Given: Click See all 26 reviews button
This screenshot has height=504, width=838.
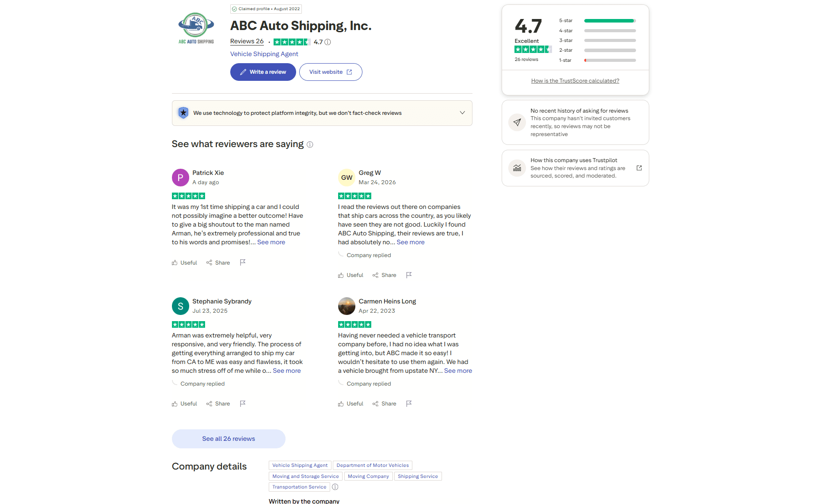Looking at the screenshot, I should click(x=229, y=439).
